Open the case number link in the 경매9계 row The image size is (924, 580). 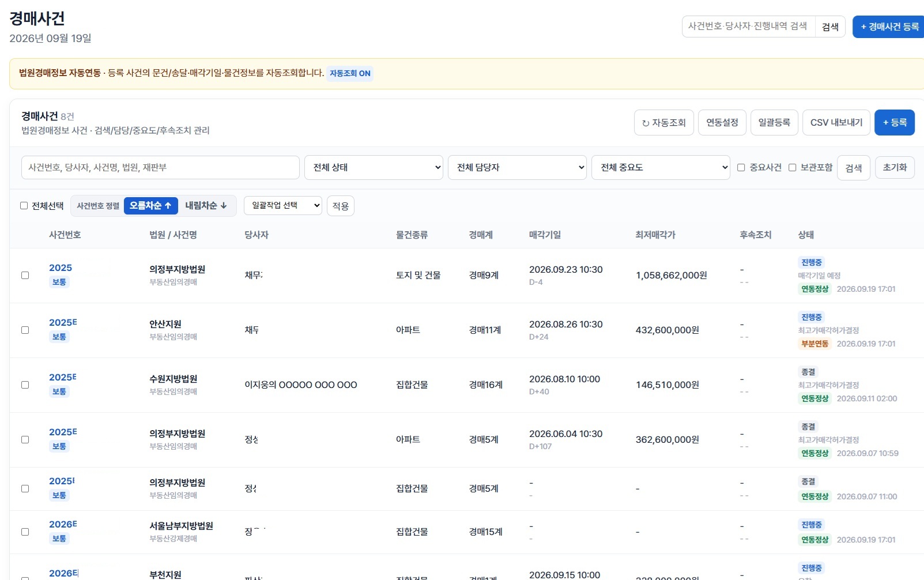[61, 268]
